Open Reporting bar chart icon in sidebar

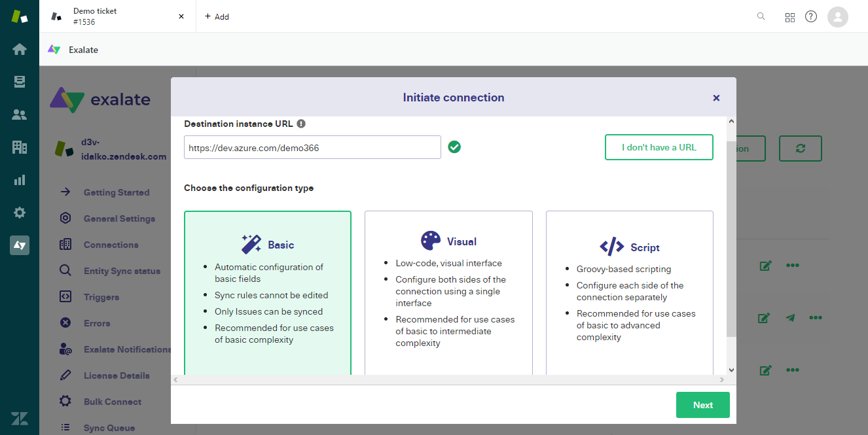tap(20, 180)
